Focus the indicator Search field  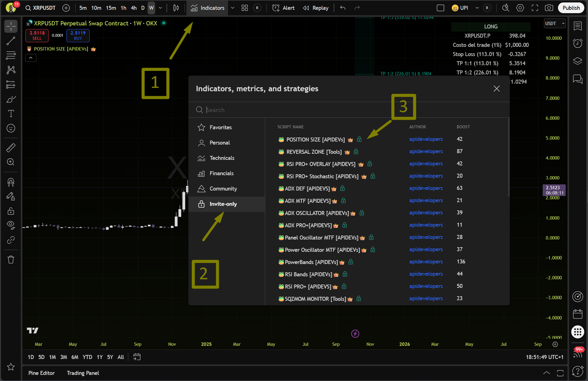pyautogui.click(x=349, y=110)
